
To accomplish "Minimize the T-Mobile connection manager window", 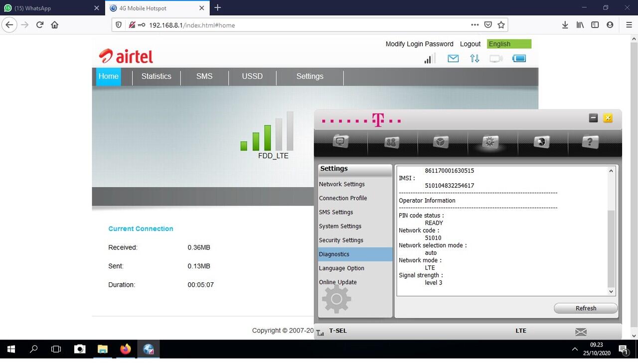I will tap(593, 118).
